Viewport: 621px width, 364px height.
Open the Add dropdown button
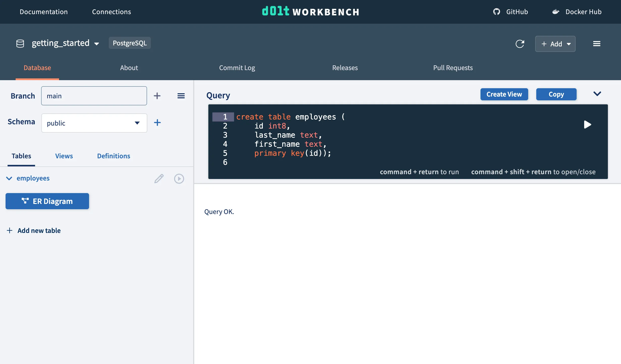tap(555, 44)
